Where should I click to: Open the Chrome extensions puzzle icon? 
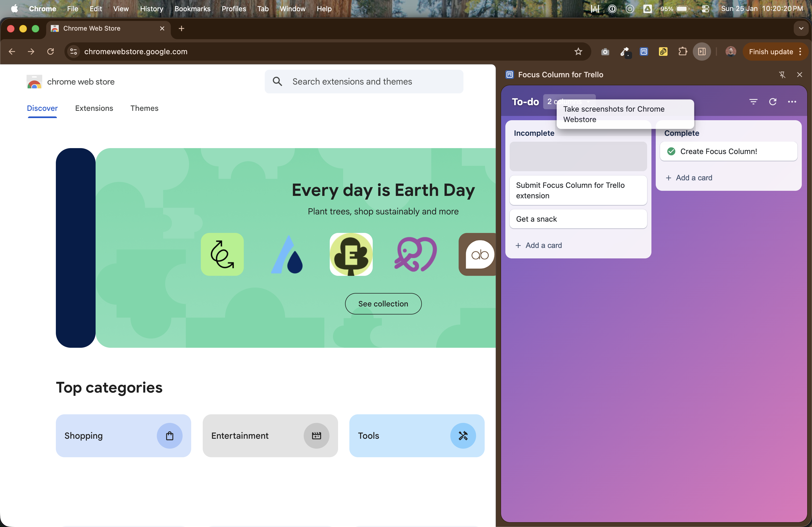click(683, 52)
